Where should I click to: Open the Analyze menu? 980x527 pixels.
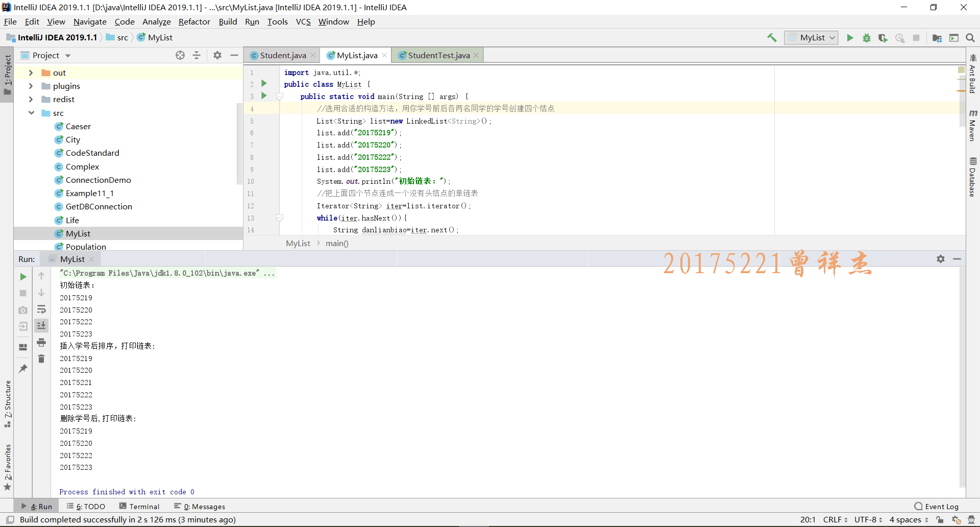pyautogui.click(x=156, y=21)
